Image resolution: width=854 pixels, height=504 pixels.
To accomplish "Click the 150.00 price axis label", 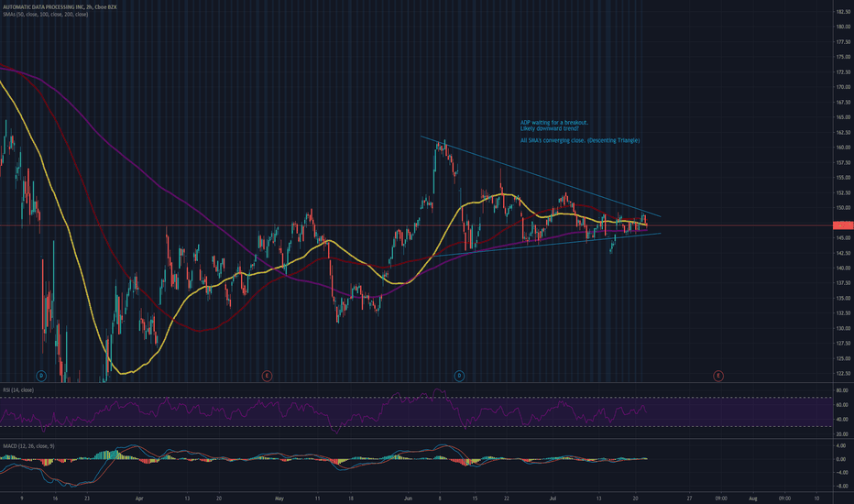I will pos(843,208).
